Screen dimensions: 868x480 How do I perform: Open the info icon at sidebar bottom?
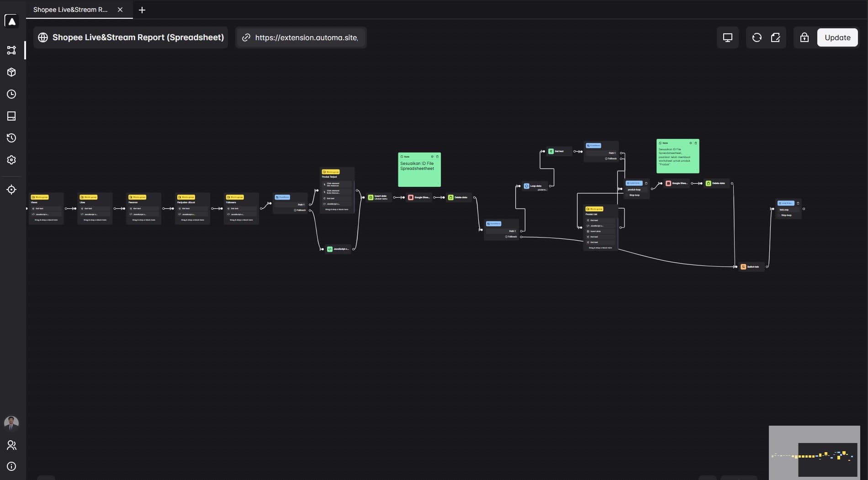point(11,466)
